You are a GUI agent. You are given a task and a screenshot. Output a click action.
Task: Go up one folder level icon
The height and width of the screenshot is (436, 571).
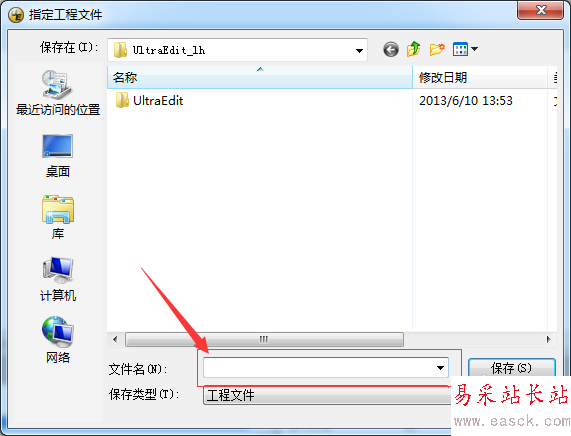(x=414, y=49)
